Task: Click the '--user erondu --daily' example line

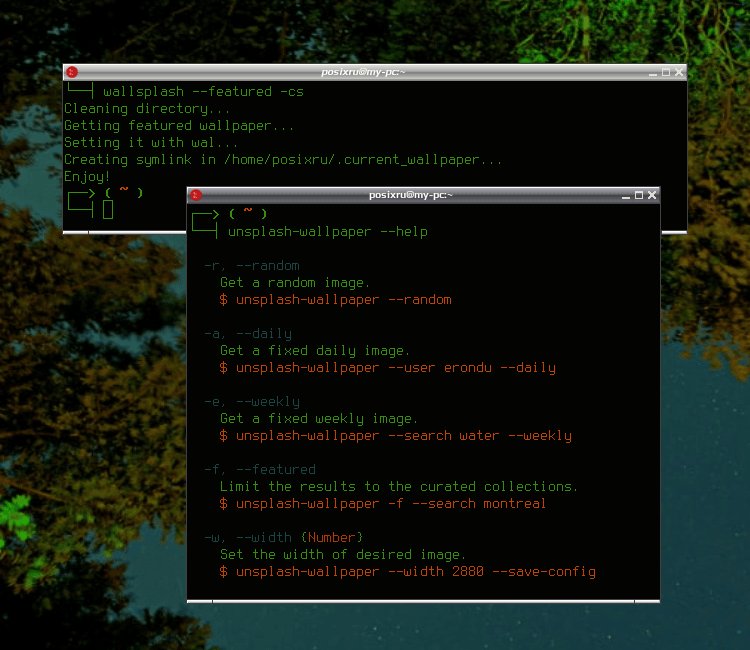Action: pos(387,368)
